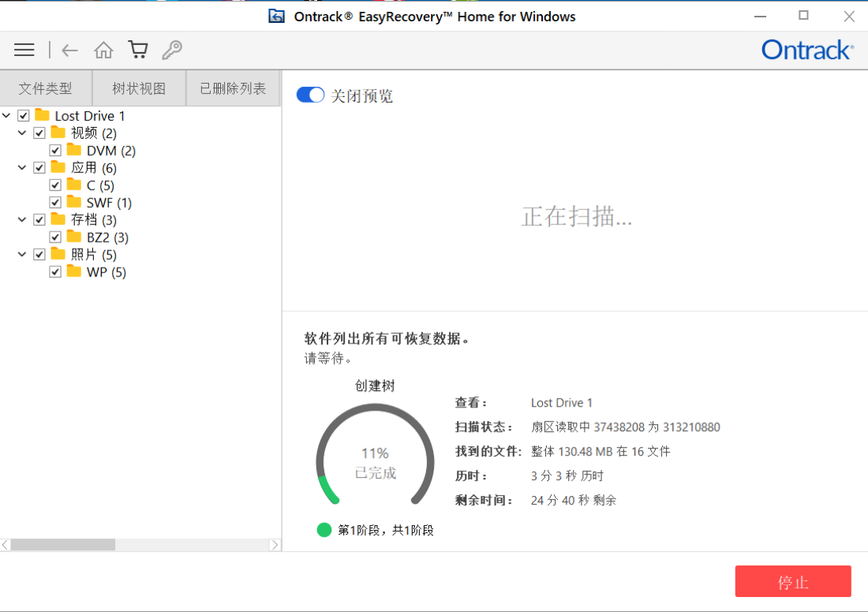The image size is (868, 612).
Task: Minimize the EasyRecovery window
Action: (x=761, y=16)
